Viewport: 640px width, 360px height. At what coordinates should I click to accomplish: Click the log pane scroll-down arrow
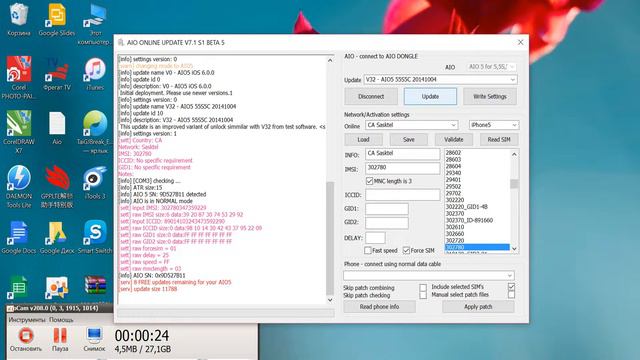330,300
